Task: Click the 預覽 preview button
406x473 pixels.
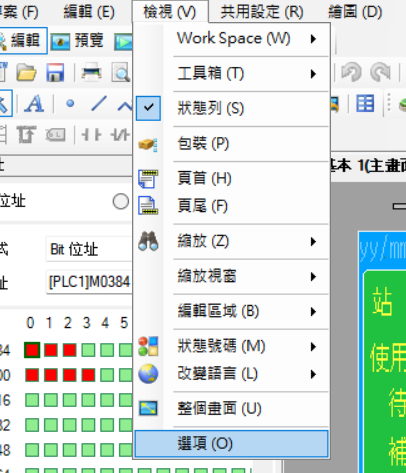Action: click(x=78, y=41)
